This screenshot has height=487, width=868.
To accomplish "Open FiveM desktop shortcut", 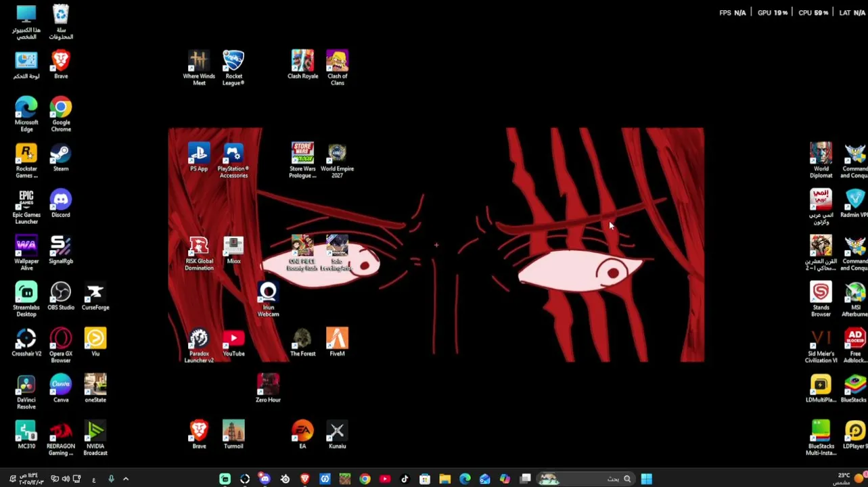I will pos(337,343).
